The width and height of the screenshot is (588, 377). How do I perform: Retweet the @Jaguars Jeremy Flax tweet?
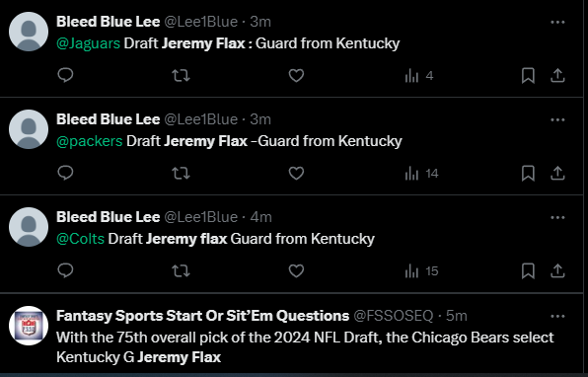point(181,76)
